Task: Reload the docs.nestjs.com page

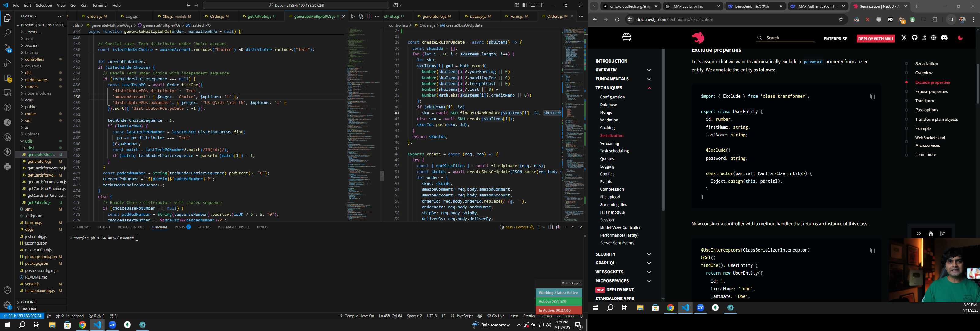Action: tap(617, 19)
